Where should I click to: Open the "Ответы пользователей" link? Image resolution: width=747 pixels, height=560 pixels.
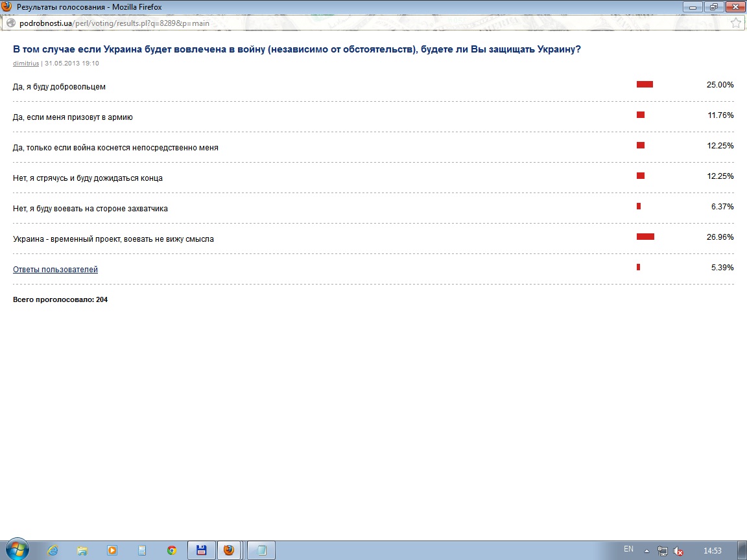coord(55,270)
